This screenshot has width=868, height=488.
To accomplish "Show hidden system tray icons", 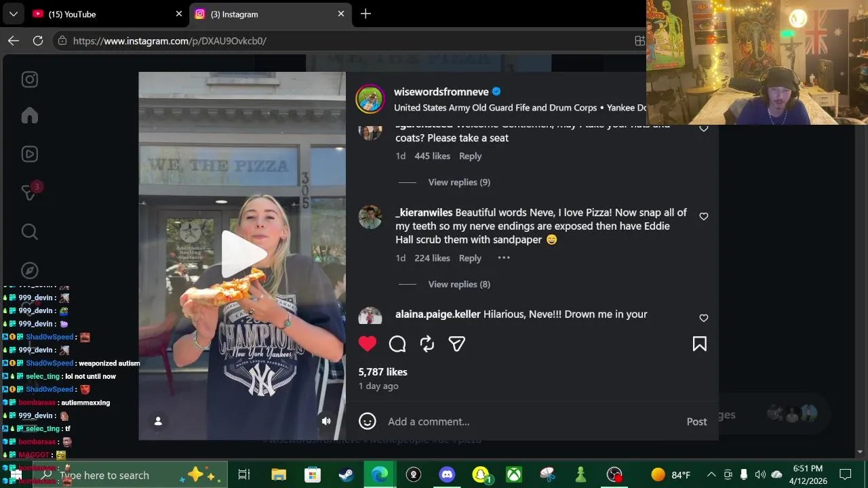I will click(x=711, y=475).
